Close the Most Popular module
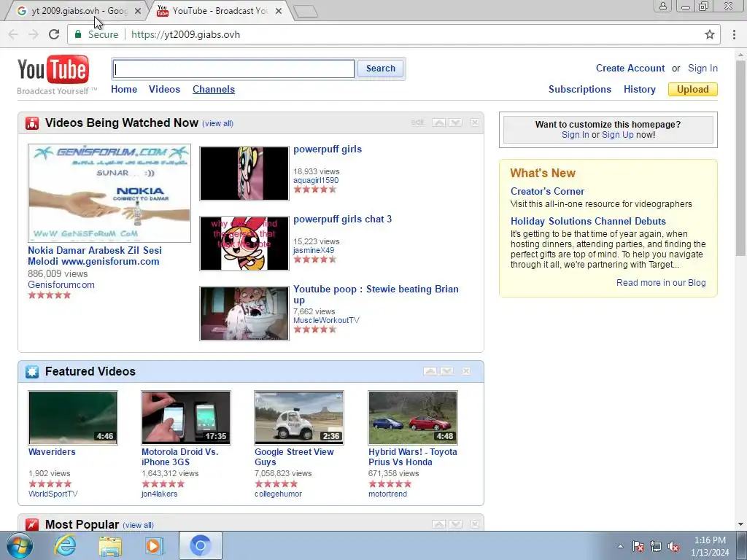The width and height of the screenshot is (747, 560). [474, 524]
